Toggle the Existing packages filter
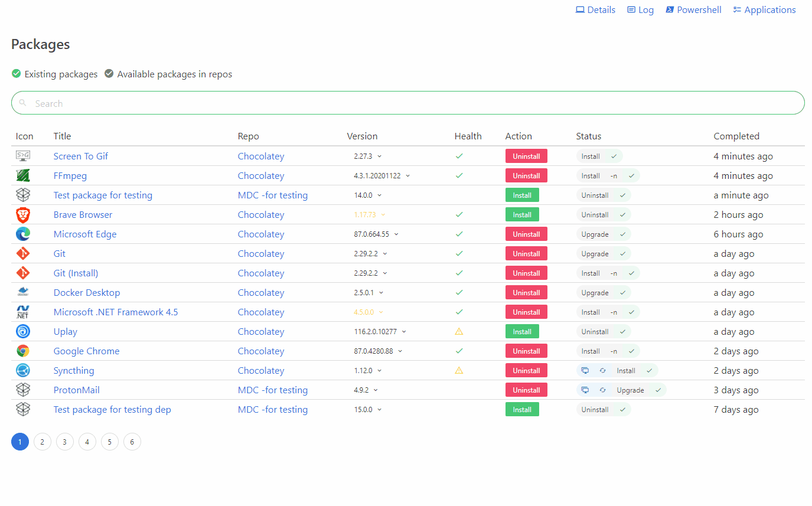Image resolution: width=812 pixels, height=506 pixels. click(54, 74)
